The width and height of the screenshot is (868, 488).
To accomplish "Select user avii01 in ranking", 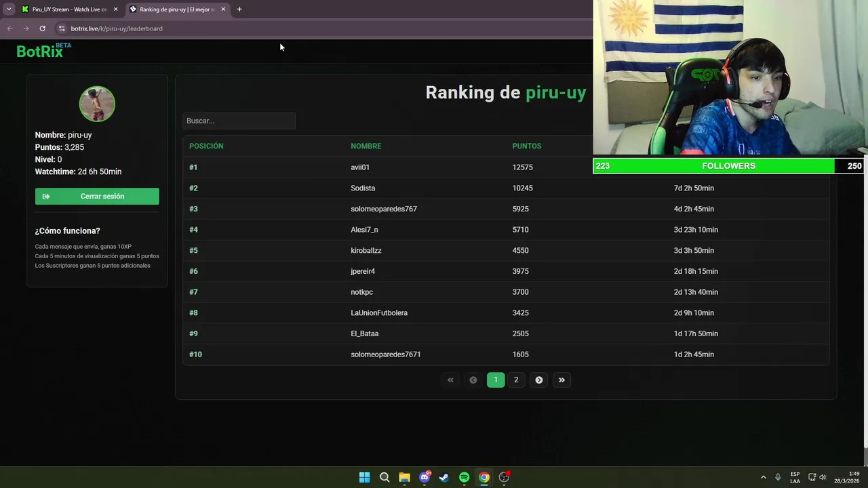I will [x=360, y=167].
